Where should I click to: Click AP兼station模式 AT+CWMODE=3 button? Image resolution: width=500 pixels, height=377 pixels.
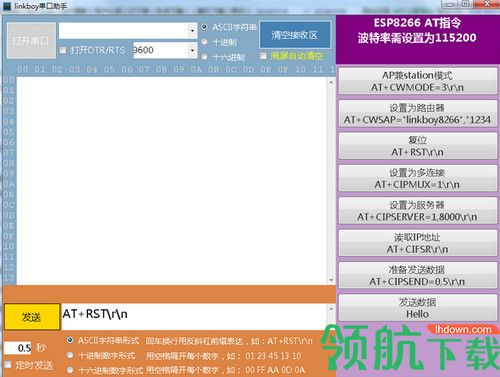click(x=418, y=81)
